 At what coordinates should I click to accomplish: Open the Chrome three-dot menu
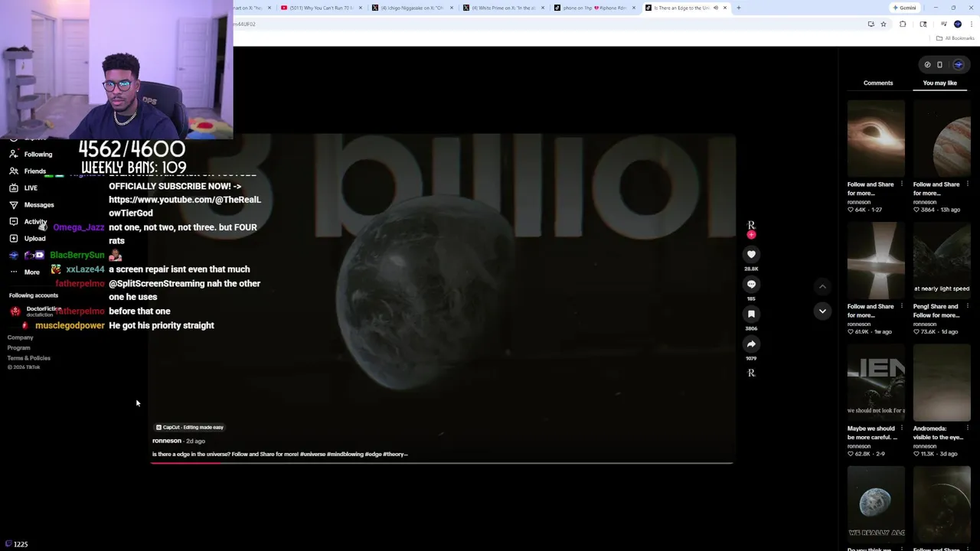[970, 24]
